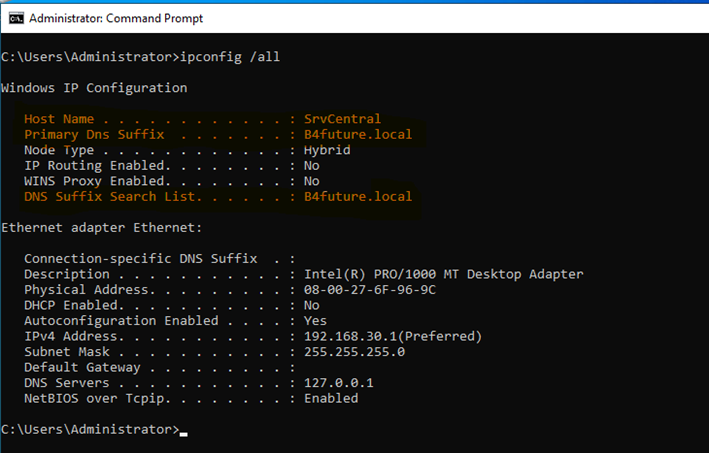Click the typed ipconfig /all command
709x453 pixels.
point(230,57)
